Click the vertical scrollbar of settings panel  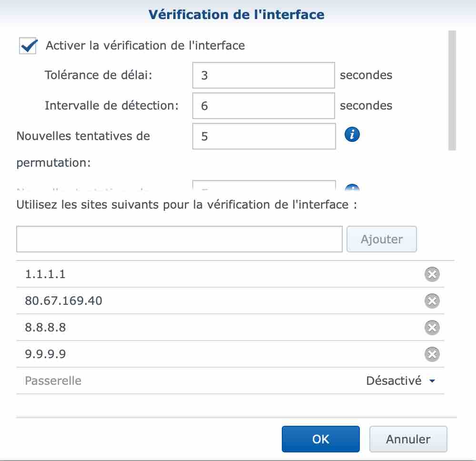[x=452, y=90]
